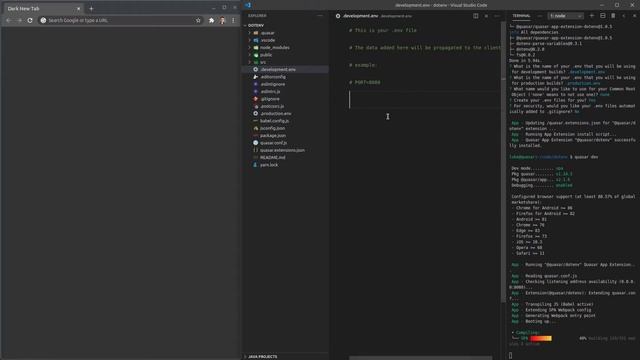Screen dimensions: 640x360
Task: Open the babel.config.js file
Action: coord(274,121)
